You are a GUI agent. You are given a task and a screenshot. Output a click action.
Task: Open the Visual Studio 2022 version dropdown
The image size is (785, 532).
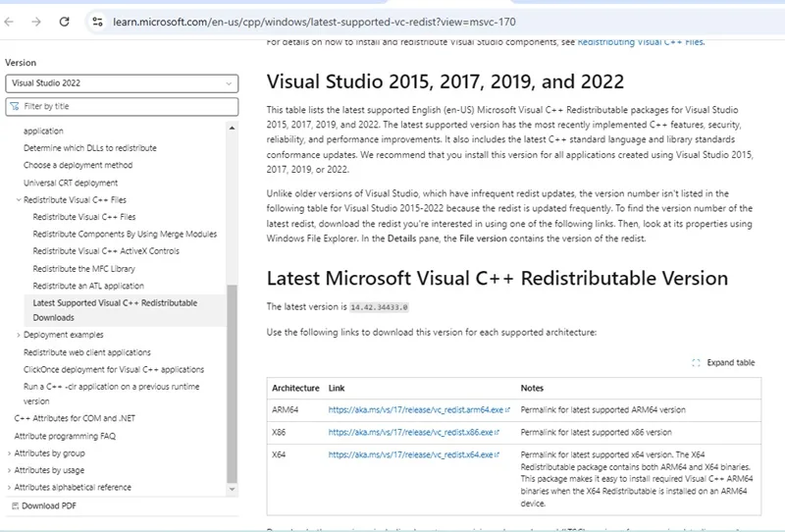[122, 83]
